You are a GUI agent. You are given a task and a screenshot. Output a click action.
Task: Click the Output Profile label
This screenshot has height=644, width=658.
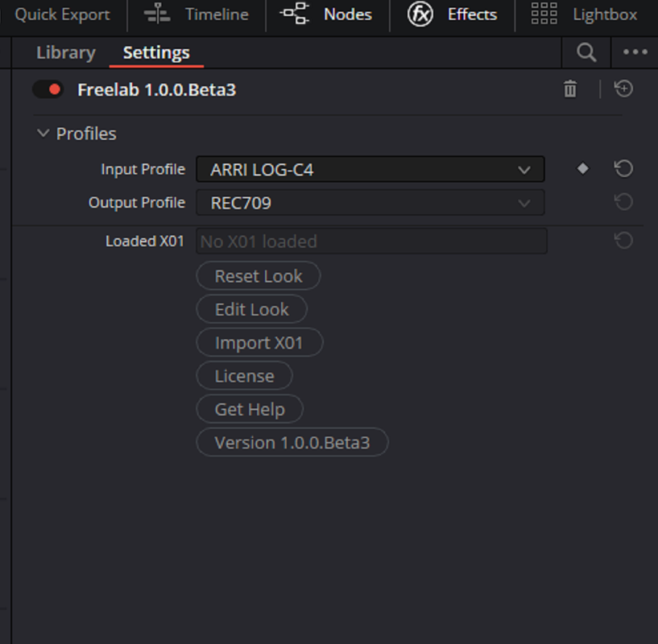(x=137, y=203)
